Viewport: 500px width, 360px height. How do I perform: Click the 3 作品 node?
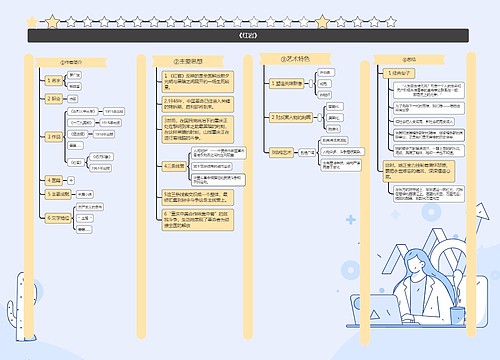(54, 137)
